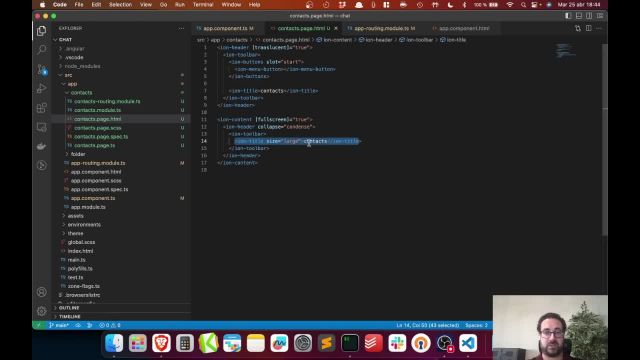
Task: Click the Split Editor icon
Action: point(589,28)
